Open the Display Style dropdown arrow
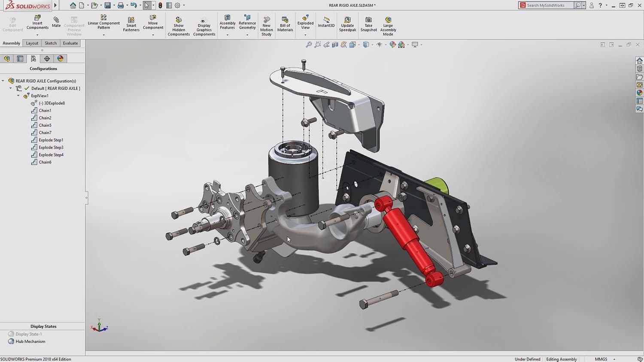Viewport: 644px width, 362px height. point(372,45)
